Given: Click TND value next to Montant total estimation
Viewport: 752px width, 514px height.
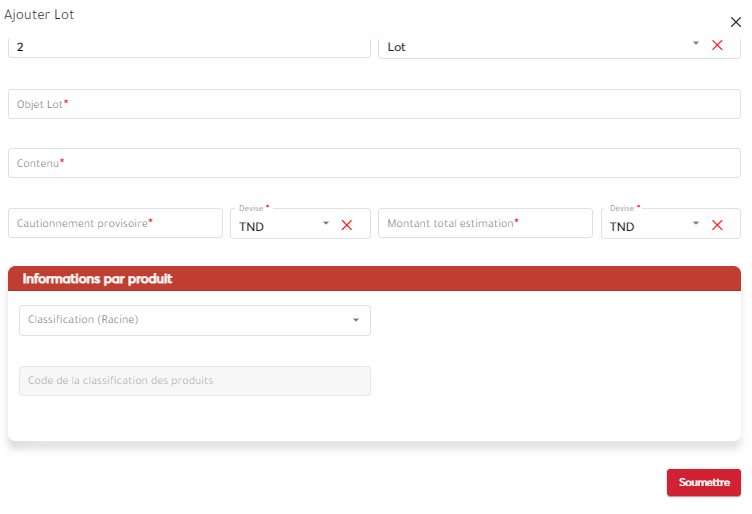Looking at the screenshot, I should pyautogui.click(x=622, y=227).
